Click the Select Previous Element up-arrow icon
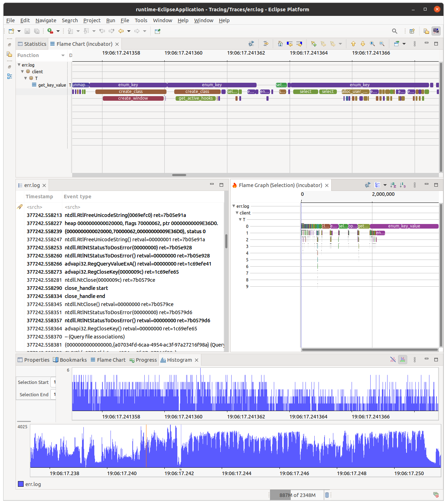 click(x=353, y=44)
